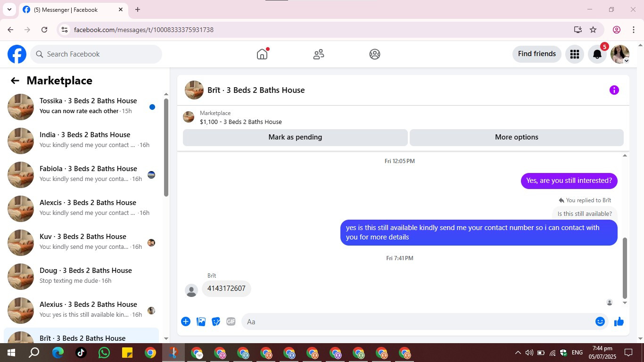Launch TikTok from the taskbar
The height and width of the screenshot is (362, 644).
[81, 353]
